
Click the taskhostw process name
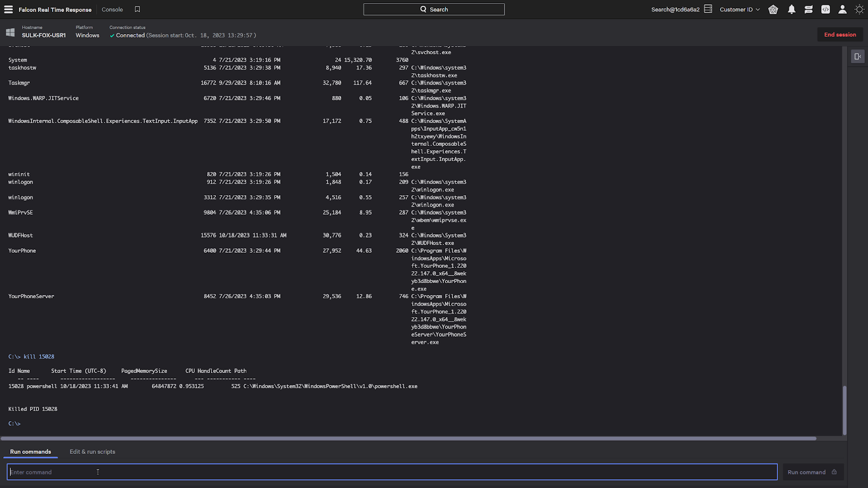(x=22, y=68)
